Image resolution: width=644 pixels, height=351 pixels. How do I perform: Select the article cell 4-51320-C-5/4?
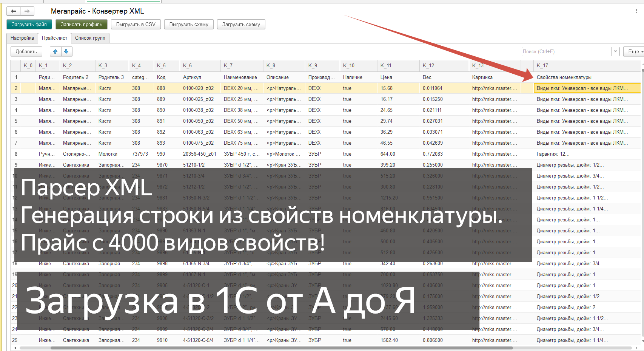point(201,340)
